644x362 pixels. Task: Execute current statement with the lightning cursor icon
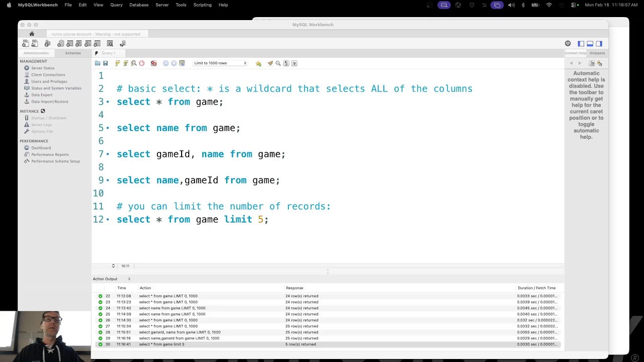tap(125, 63)
